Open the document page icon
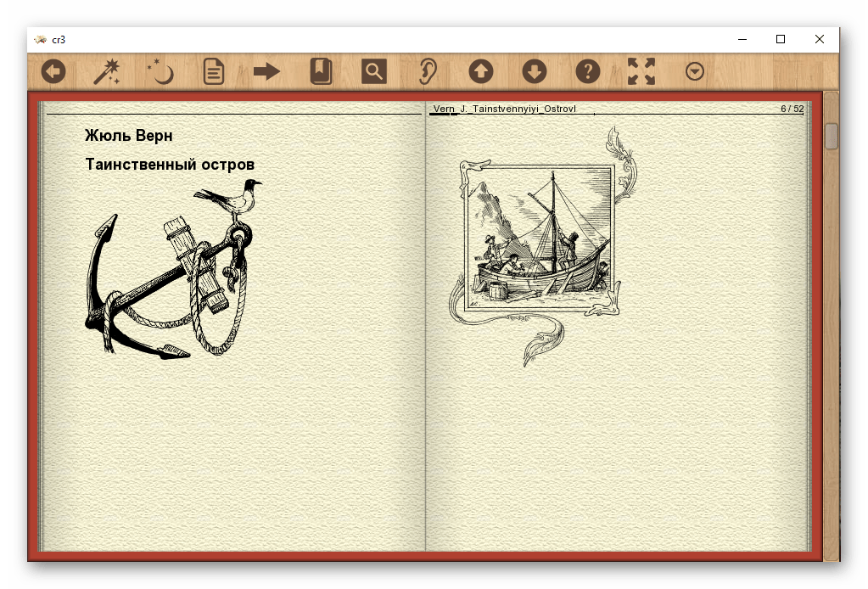The image size is (868, 589). pyautogui.click(x=214, y=71)
